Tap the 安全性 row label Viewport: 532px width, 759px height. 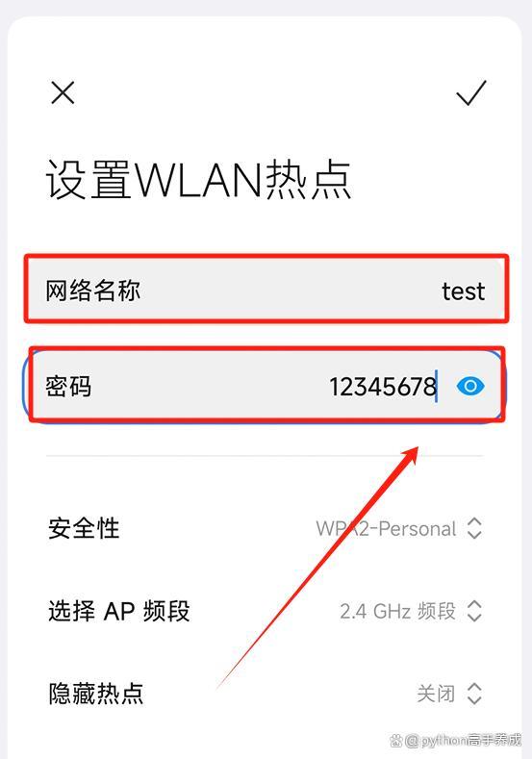pos(84,528)
